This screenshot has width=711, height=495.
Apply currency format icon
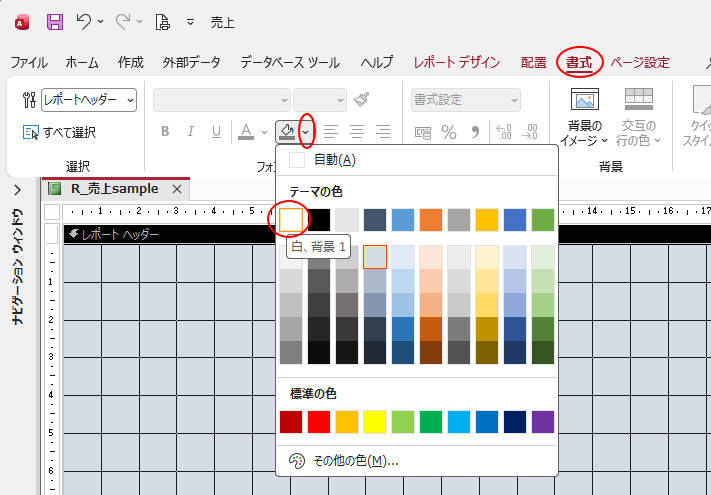(x=423, y=132)
